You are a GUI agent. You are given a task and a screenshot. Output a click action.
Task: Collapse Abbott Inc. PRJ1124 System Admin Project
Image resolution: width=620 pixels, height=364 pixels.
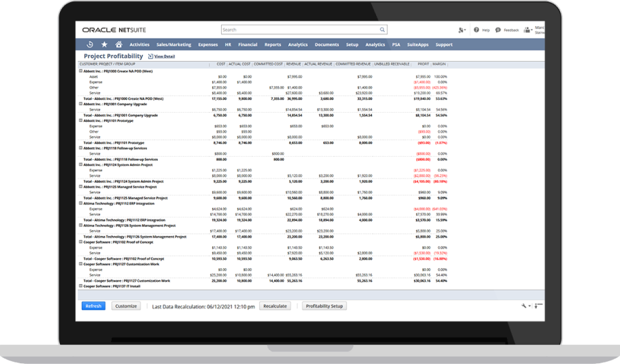[81, 164]
